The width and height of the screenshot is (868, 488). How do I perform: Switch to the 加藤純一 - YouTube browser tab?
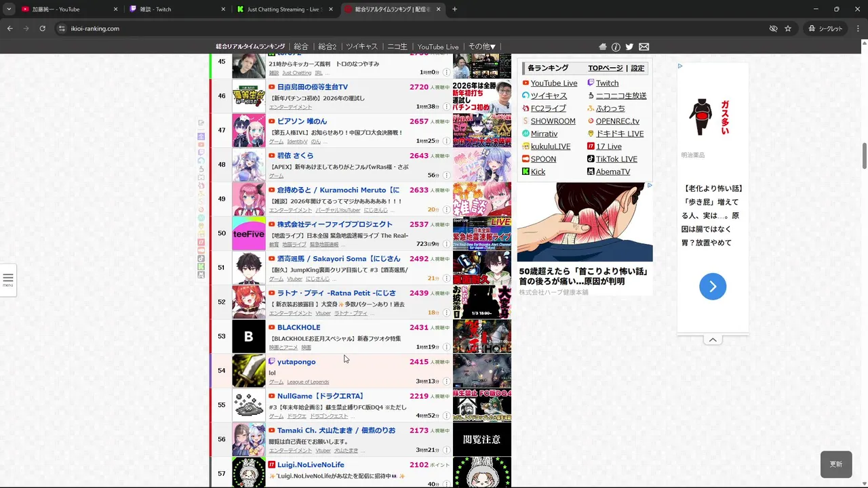pyautogui.click(x=68, y=9)
